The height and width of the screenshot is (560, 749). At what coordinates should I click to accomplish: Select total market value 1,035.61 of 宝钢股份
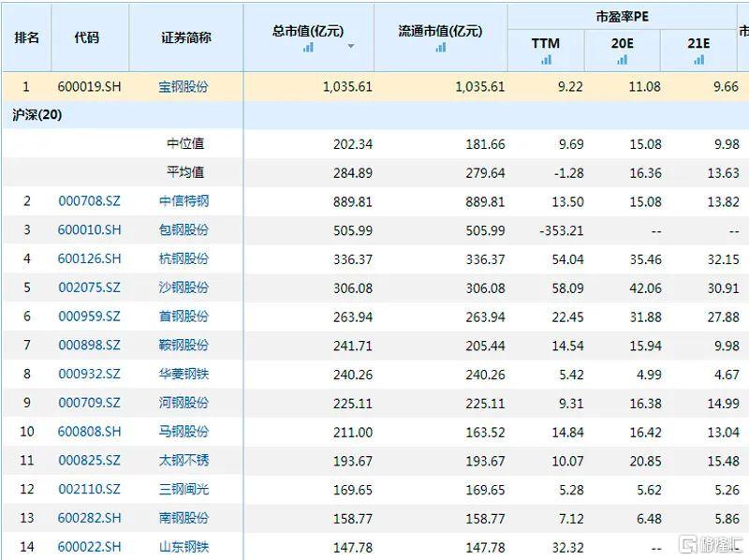(347, 86)
